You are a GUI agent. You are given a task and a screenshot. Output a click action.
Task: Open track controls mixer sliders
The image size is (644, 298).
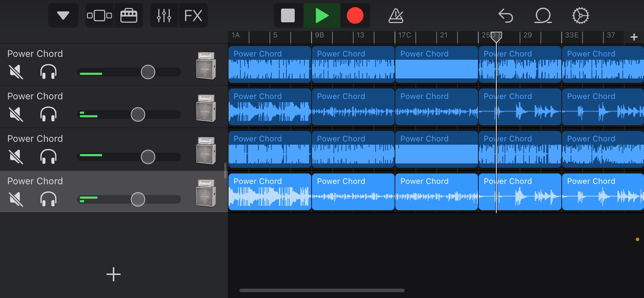coord(164,15)
